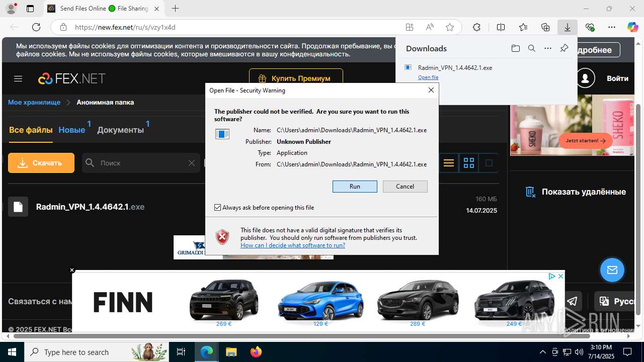
Task: Switch to list view icon
Action: coord(449,163)
